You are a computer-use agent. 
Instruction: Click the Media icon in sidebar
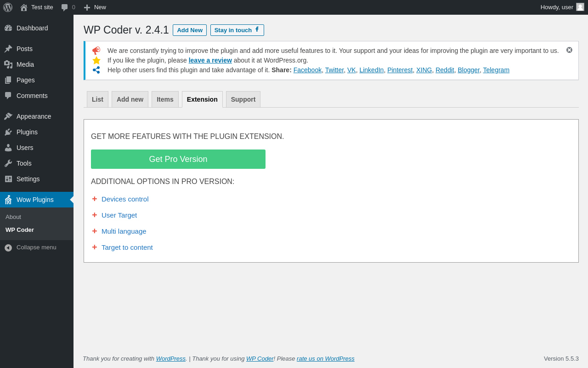[8, 64]
